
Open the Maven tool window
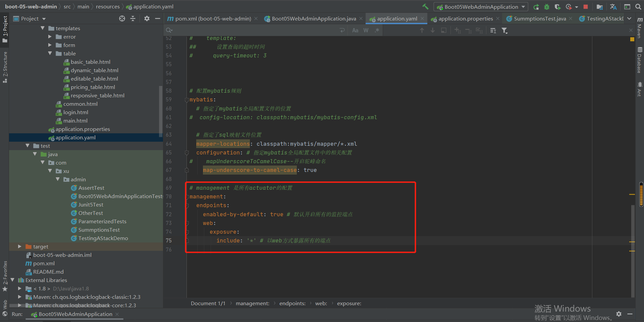(x=639, y=28)
